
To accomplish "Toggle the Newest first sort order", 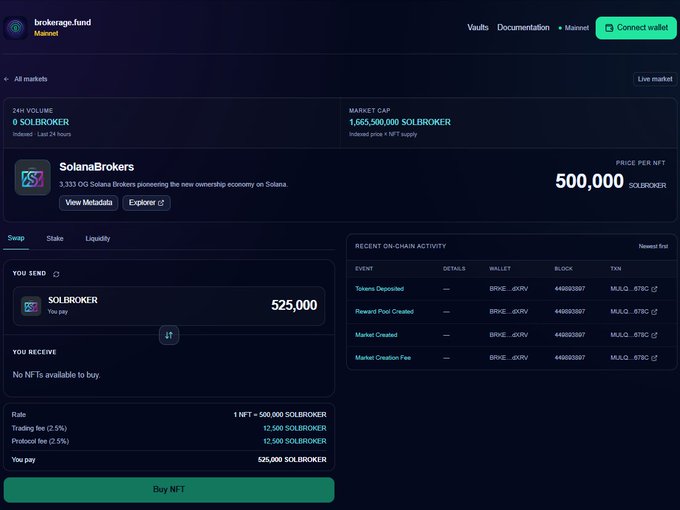I will click(x=653, y=246).
